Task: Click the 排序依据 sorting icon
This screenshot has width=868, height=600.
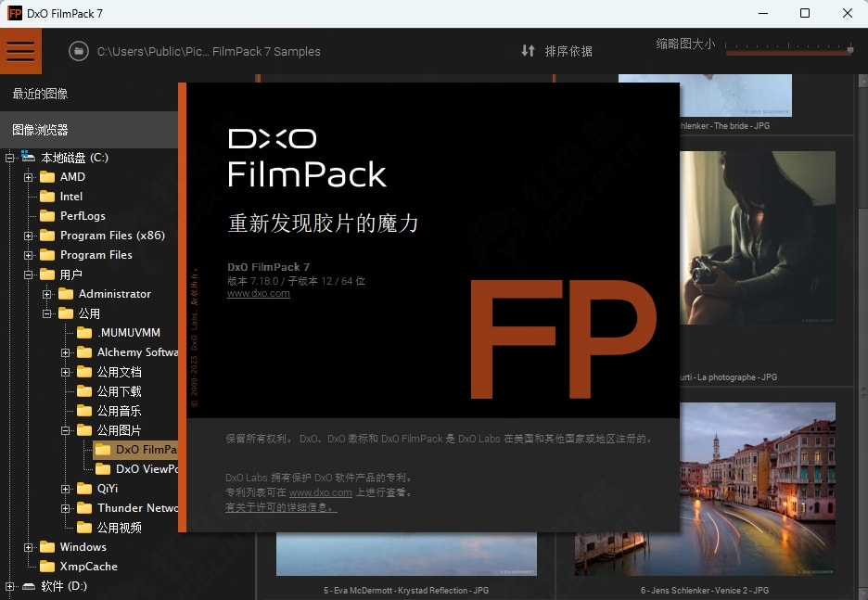Action: (x=529, y=51)
